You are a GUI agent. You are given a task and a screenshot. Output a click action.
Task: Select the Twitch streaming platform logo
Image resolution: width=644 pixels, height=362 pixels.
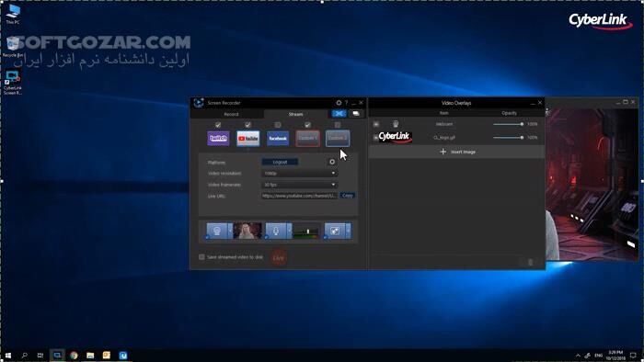pos(218,138)
